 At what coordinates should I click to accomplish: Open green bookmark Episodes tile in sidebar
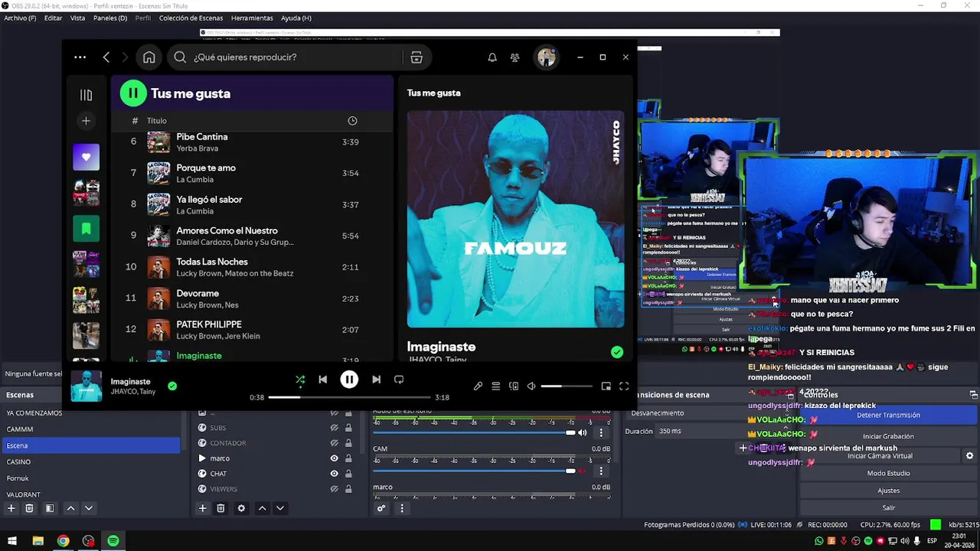coord(86,229)
